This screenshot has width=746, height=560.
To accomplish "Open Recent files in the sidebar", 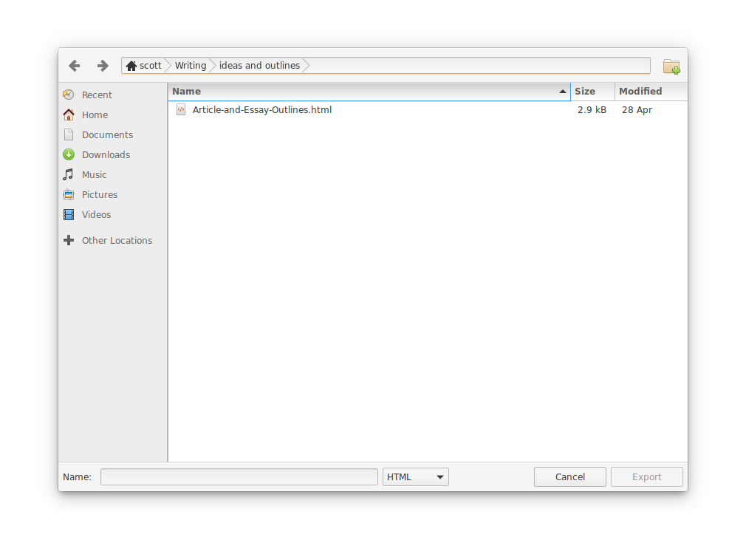I will (97, 95).
